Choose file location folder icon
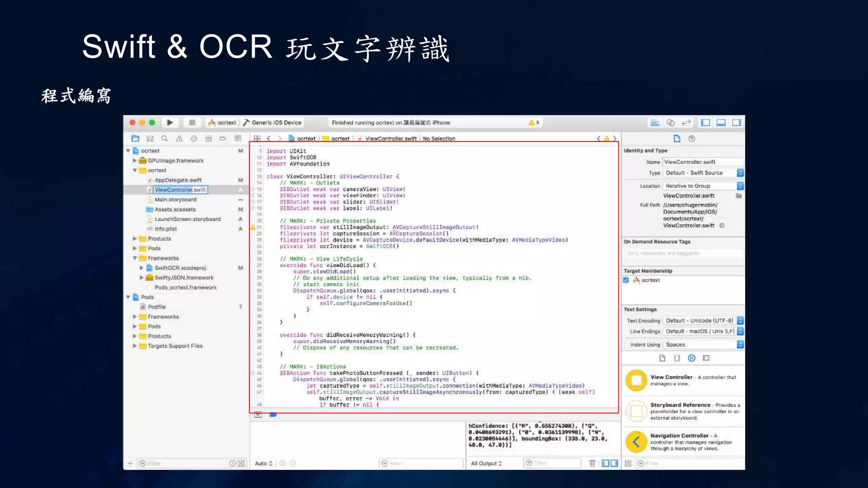Screen dimensions: 868x488 click(739, 196)
